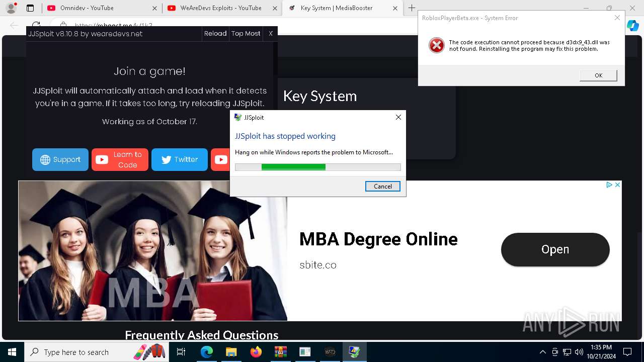Close the RobloxPlayerBeta System Error dialog
Screen dimensions: 644x362
[x=617, y=18]
